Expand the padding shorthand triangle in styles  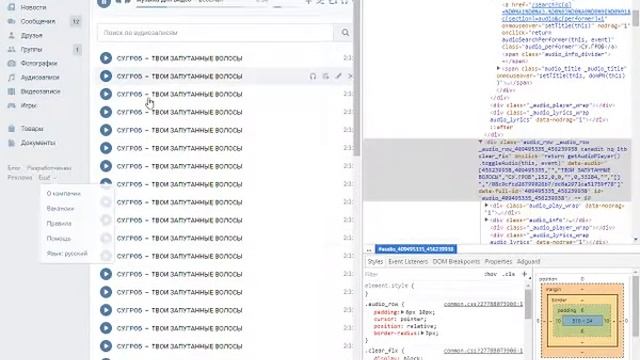pos(402,312)
